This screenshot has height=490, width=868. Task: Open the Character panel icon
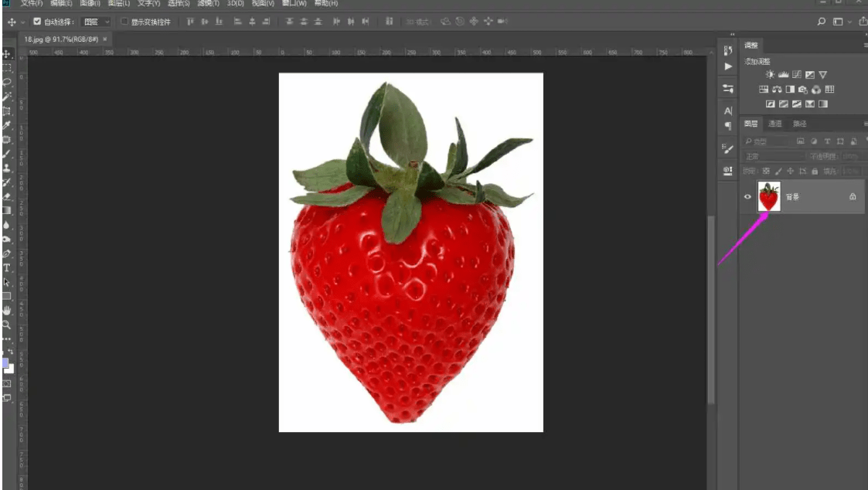pyautogui.click(x=728, y=111)
